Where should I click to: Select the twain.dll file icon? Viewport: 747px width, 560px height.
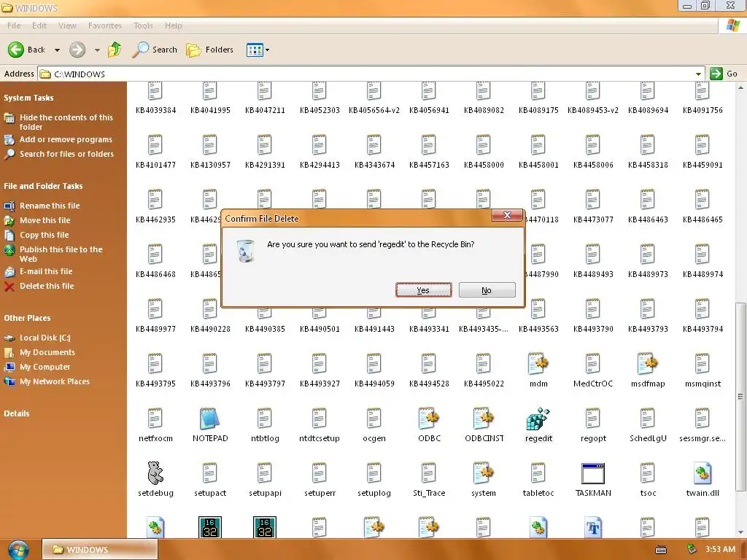point(703,472)
